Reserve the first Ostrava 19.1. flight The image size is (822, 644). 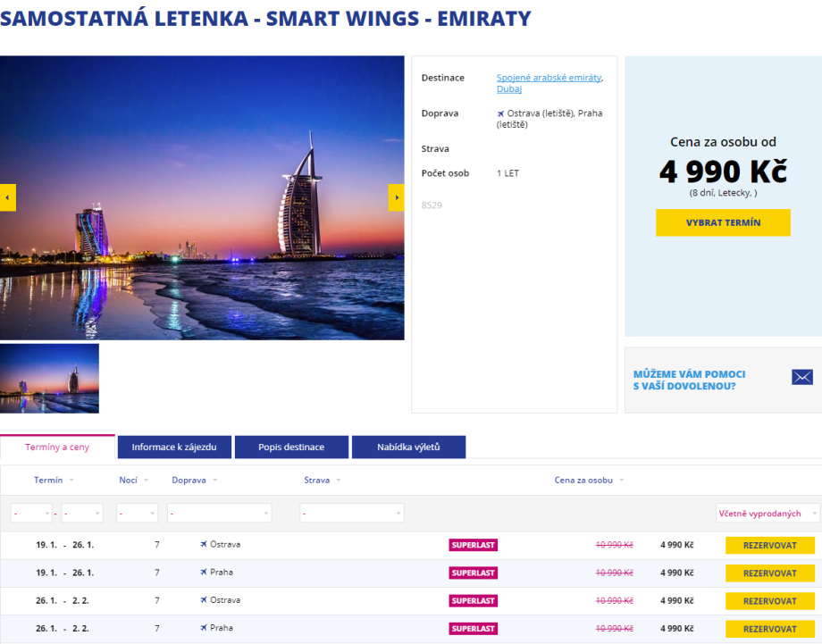(769, 546)
